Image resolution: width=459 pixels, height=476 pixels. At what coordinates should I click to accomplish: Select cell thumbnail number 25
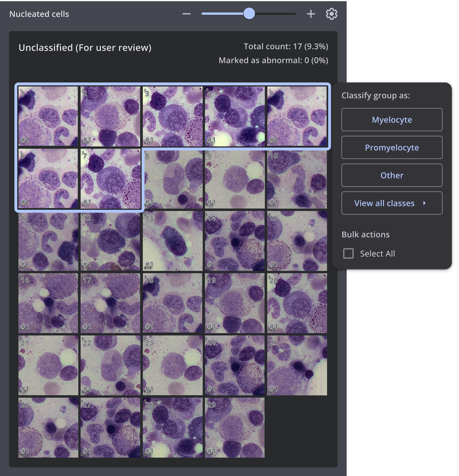[297, 365]
